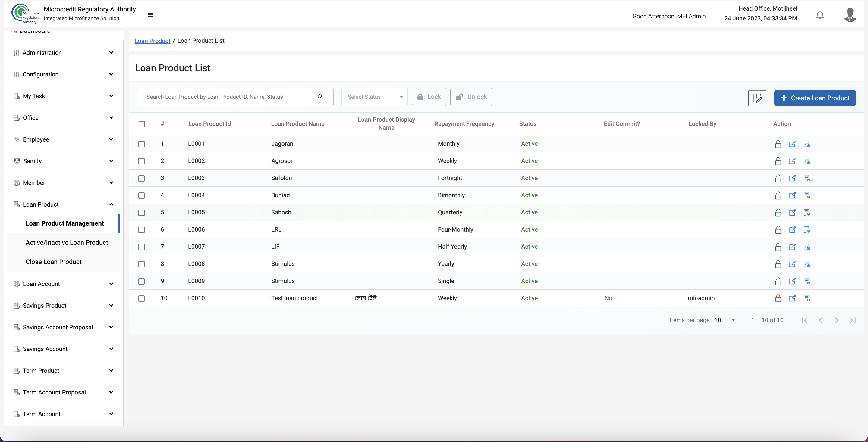View details icon for Sufolon row
Image resolution: width=868 pixels, height=442 pixels.
pyautogui.click(x=807, y=178)
